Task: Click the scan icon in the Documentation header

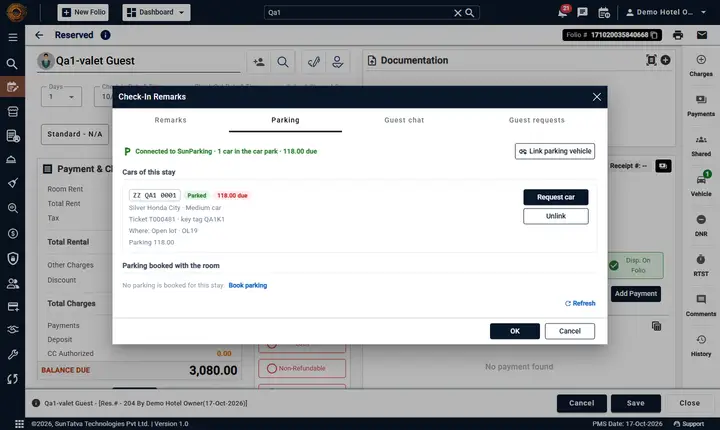Action: click(651, 60)
